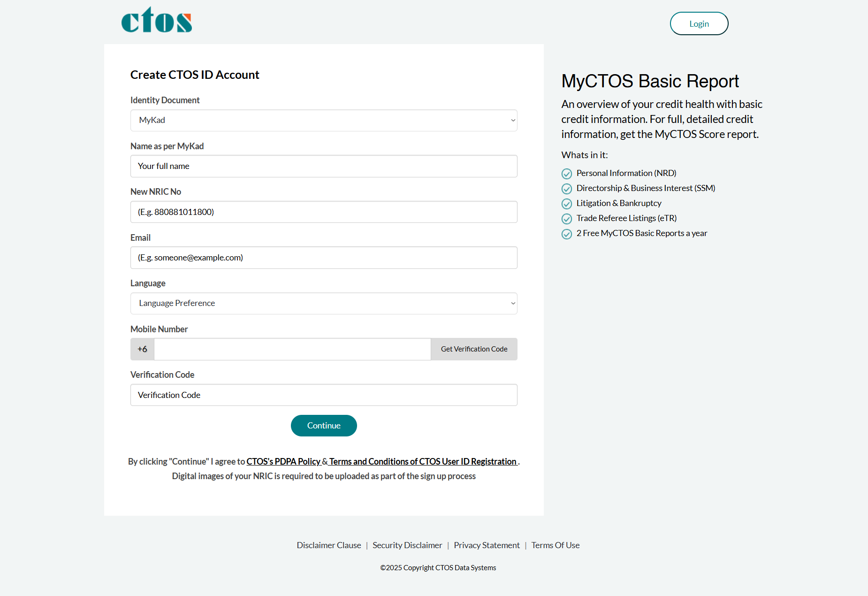Click the "Trade Referee Listings (eTR)" text
868x596 pixels.
tap(626, 218)
